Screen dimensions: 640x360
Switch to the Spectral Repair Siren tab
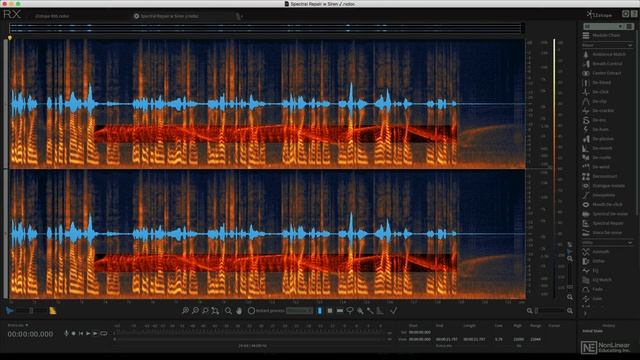169,16
